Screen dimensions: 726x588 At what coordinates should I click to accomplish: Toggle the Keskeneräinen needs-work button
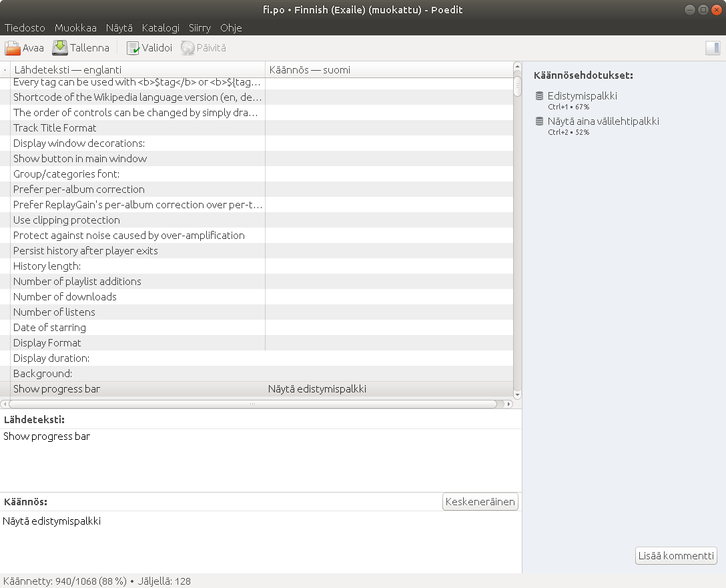(x=480, y=502)
